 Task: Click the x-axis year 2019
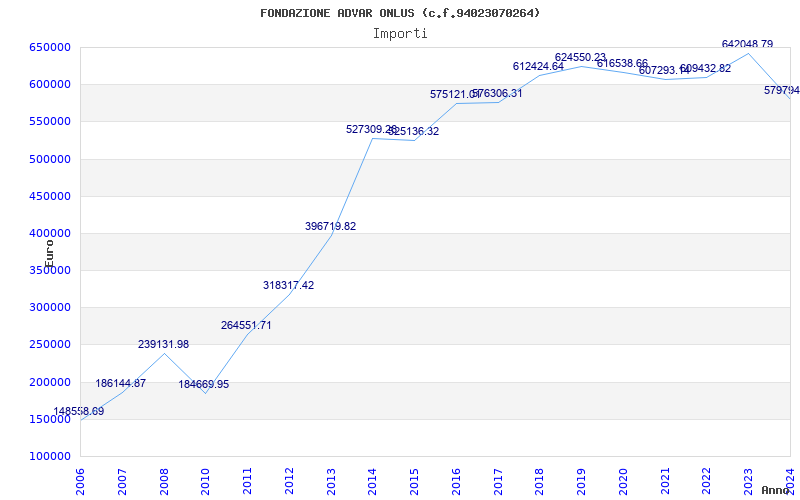(x=582, y=481)
